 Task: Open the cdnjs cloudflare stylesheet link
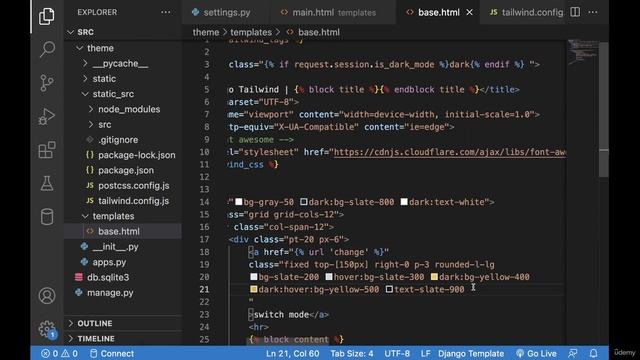[450, 152]
